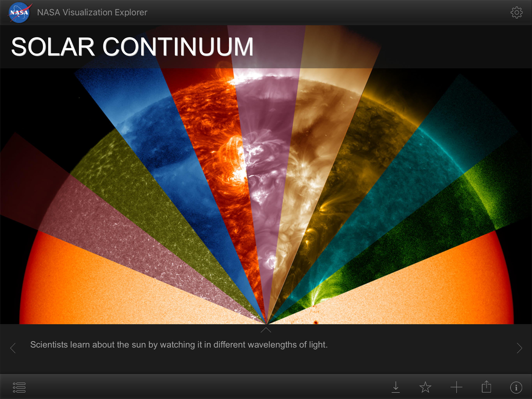Expand the caption panel with the up chevron
This screenshot has width=532, height=399.
point(266,330)
